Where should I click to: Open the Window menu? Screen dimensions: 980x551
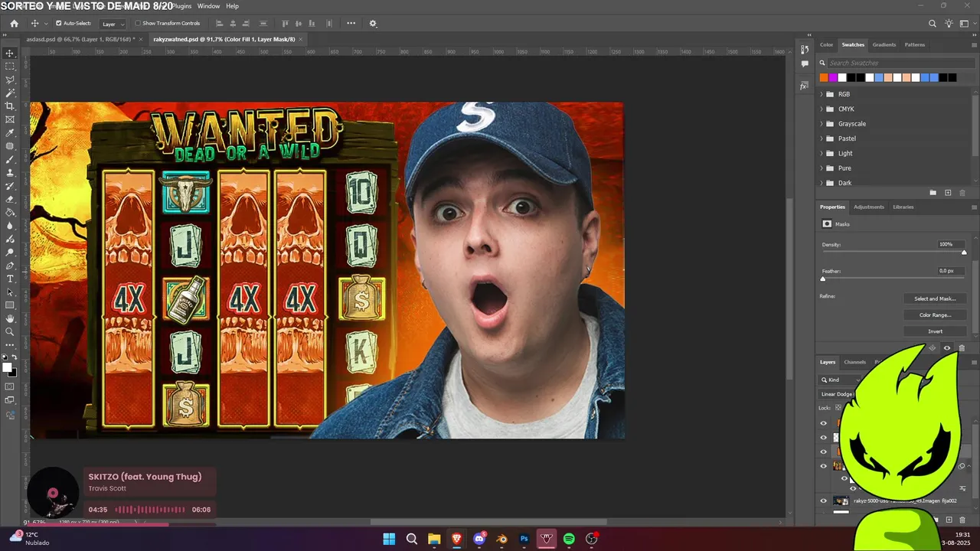pyautogui.click(x=208, y=6)
